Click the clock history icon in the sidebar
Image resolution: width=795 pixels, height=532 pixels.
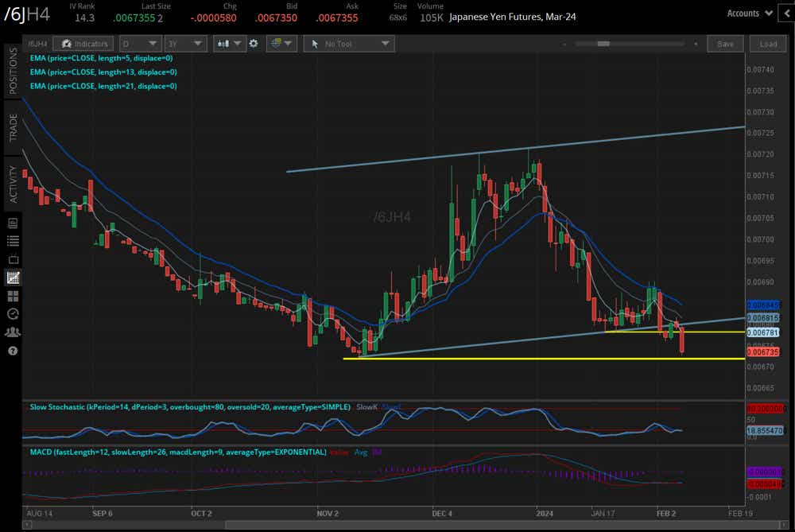pyautogui.click(x=11, y=313)
